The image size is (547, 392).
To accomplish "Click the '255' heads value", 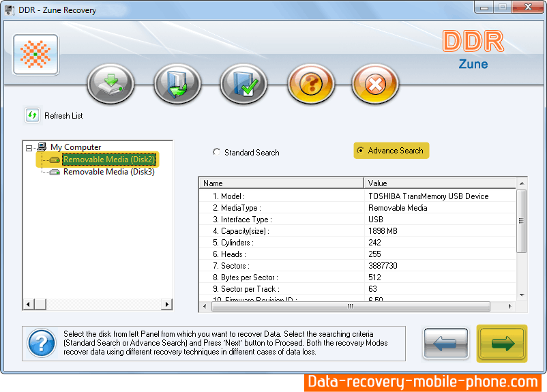I will coord(374,254).
